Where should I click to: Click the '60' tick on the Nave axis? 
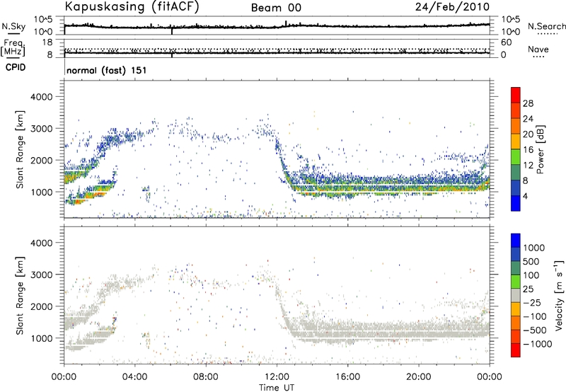pyautogui.click(x=506, y=42)
